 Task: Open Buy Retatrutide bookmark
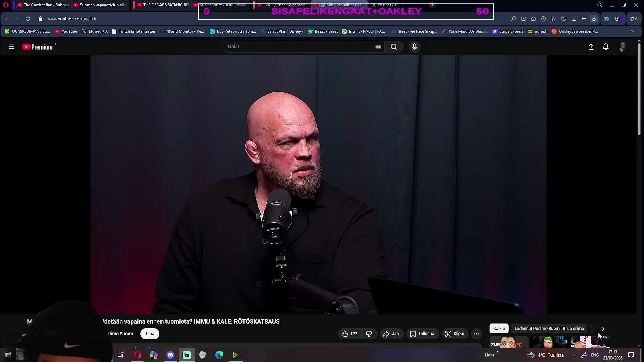pyautogui.click(x=233, y=31)
